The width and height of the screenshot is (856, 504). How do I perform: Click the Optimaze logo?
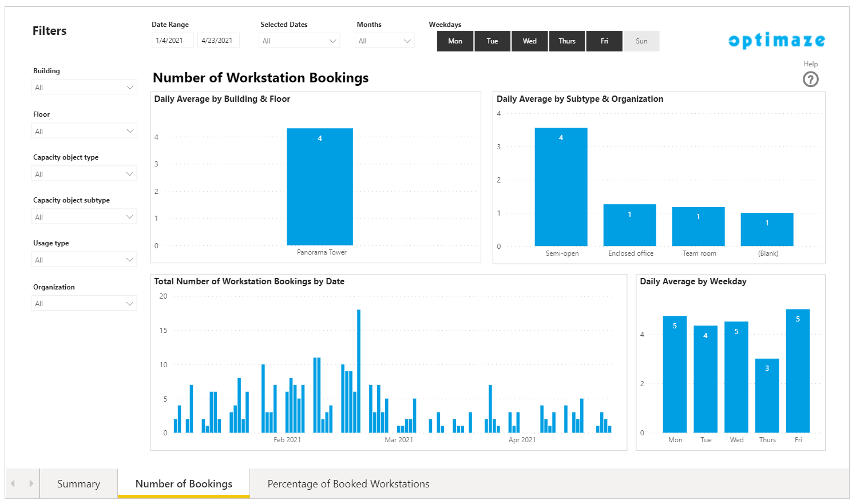(776, 41)
